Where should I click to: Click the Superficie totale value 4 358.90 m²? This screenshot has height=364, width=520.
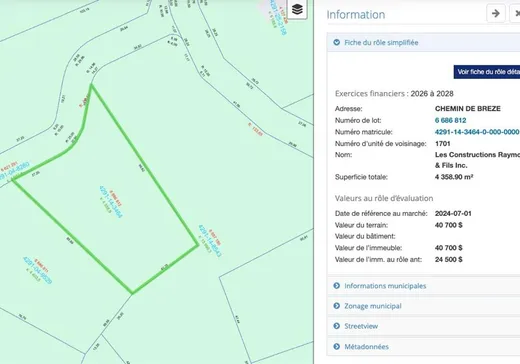point(454,177)
